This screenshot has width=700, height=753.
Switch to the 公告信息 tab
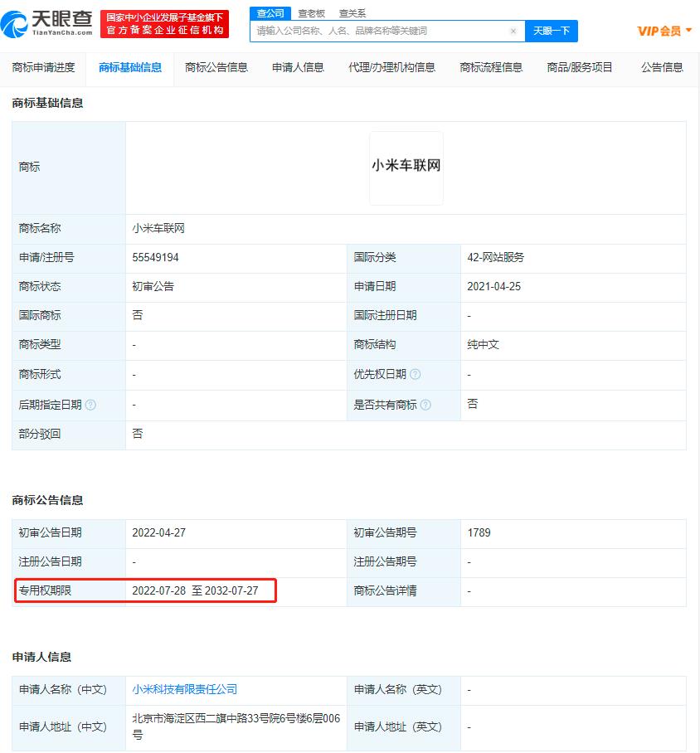tap(662, 68)
